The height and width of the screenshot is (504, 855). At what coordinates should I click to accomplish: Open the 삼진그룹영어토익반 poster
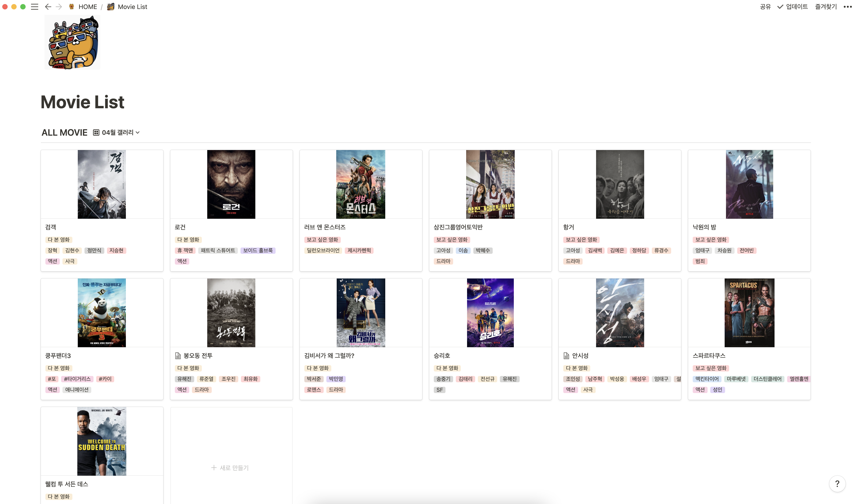pos(490,184)
